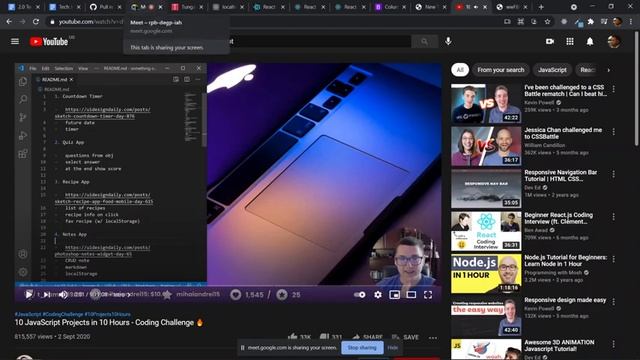Open the notifications bell
Image resolution: width=640 pixels, height=360 pixels.
(590, 41)
